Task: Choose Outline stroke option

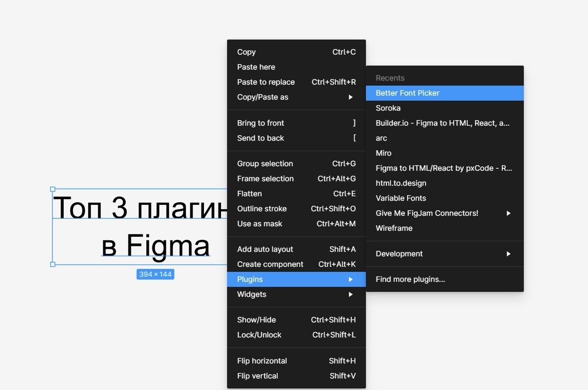Action: 296,209
